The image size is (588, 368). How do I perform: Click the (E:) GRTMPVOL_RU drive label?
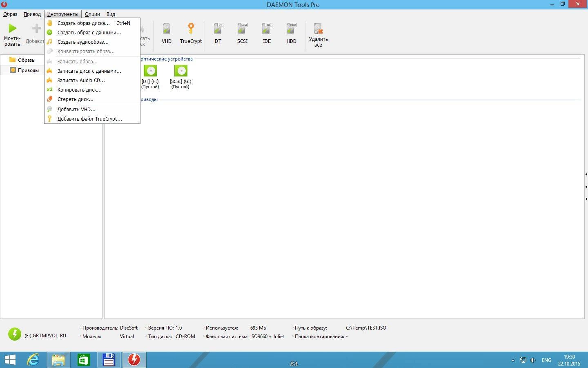coord(45,336)
